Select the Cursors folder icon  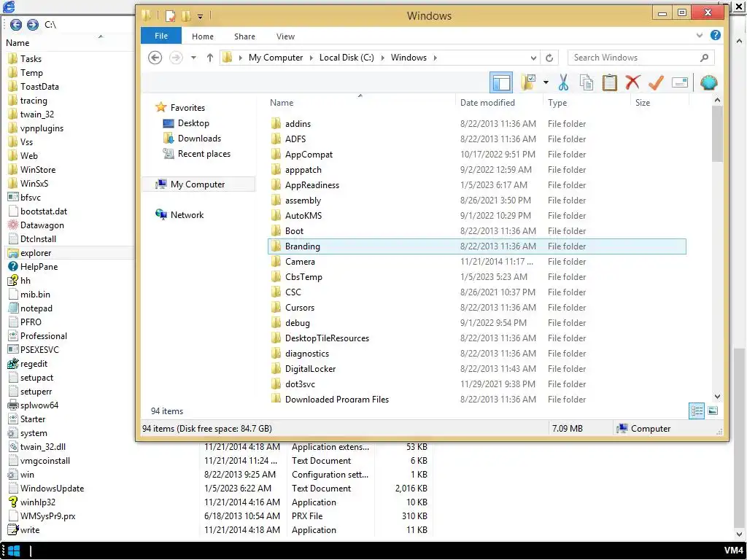point(276,308)
